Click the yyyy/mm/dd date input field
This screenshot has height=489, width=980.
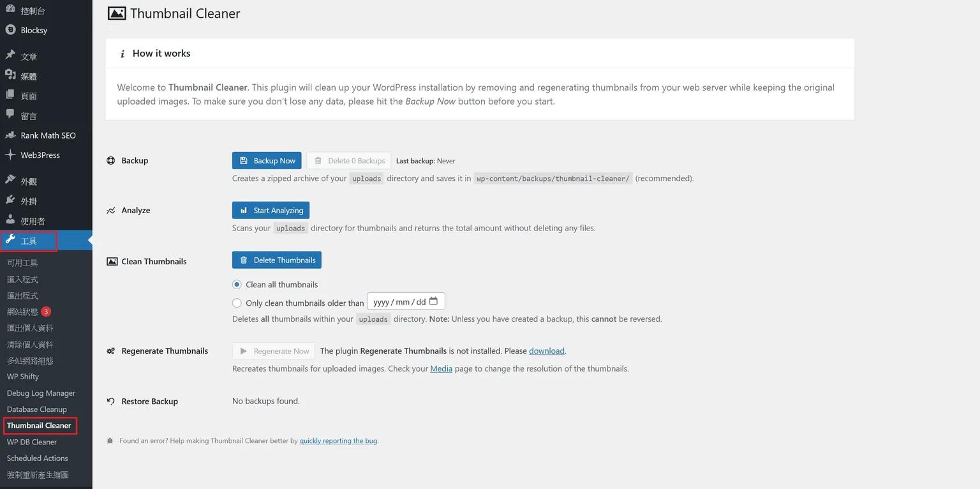click(x=399, y=302)
